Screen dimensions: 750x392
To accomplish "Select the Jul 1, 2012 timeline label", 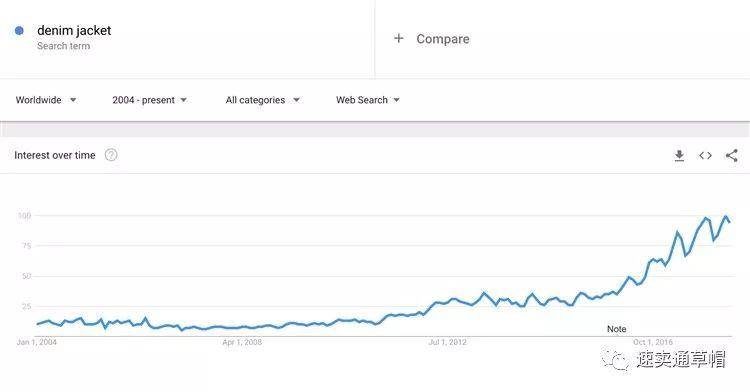I will pyautogui.click(x=447, y=342).
